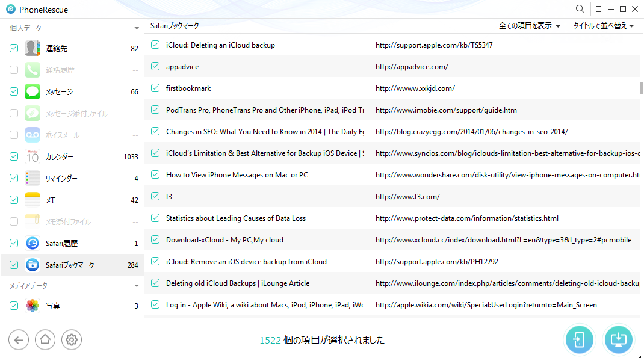644x361 pixels.
Task: Click the support.apple.com/kb/PH12792 URL
Action: coord(436,262)
